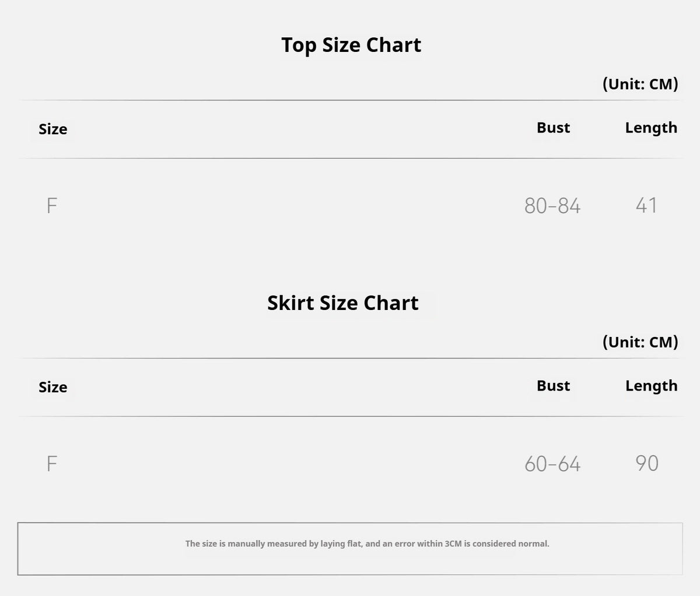
Task: Select the Bust header in top chart
Action: [x=553, y=127]
